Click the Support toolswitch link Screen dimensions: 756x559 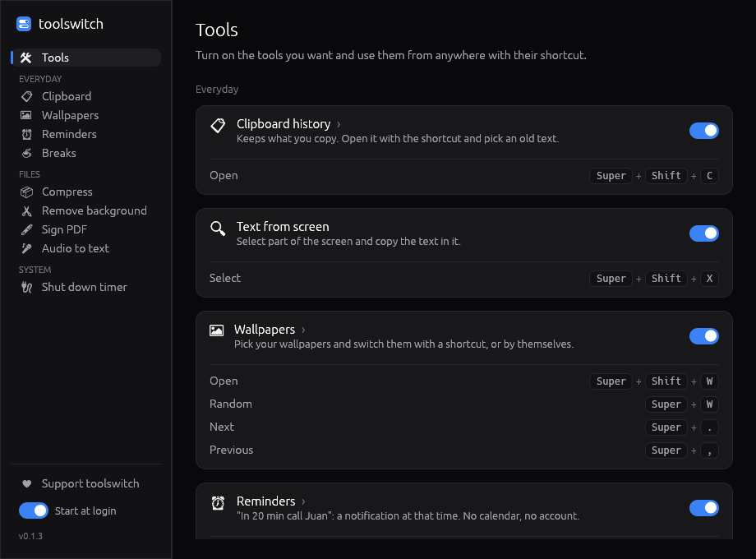pyautogui.click(x=85, y=483)
